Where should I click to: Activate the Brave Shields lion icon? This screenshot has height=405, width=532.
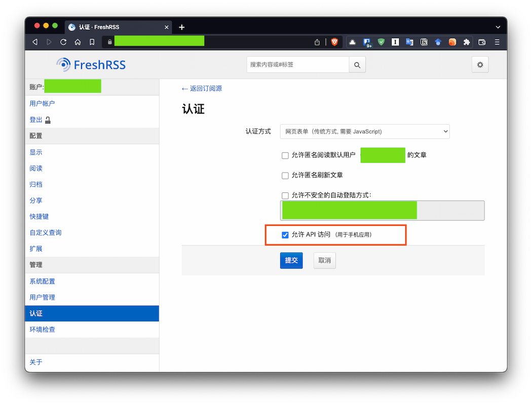335,42
